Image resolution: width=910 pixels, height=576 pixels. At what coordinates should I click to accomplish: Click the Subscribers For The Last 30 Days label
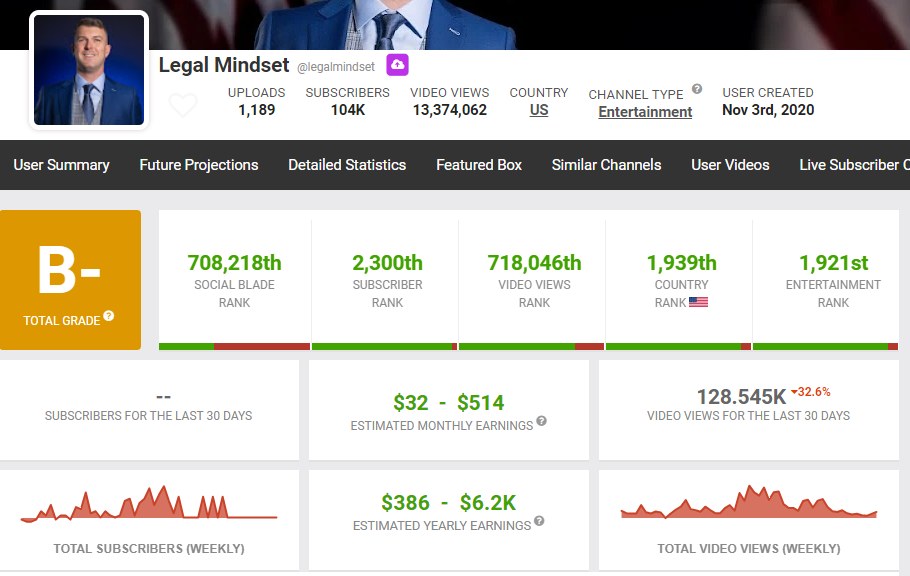click(x=149, y=416)
